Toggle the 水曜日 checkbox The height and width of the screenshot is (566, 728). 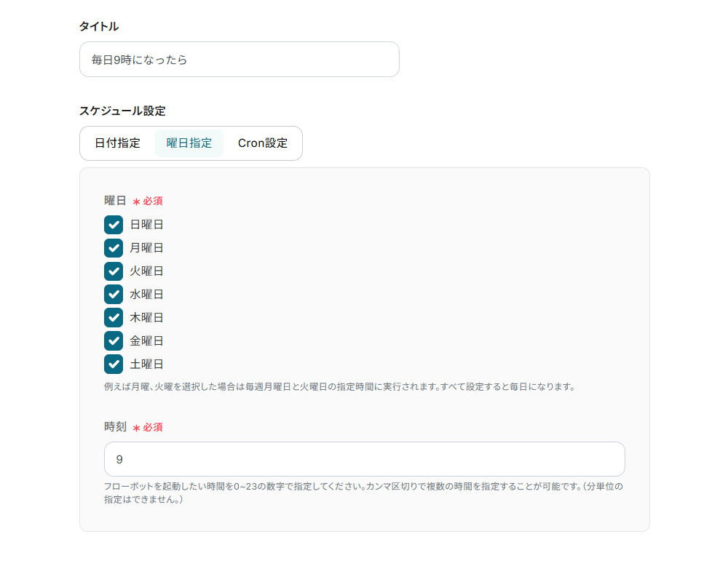click(114, 294)
